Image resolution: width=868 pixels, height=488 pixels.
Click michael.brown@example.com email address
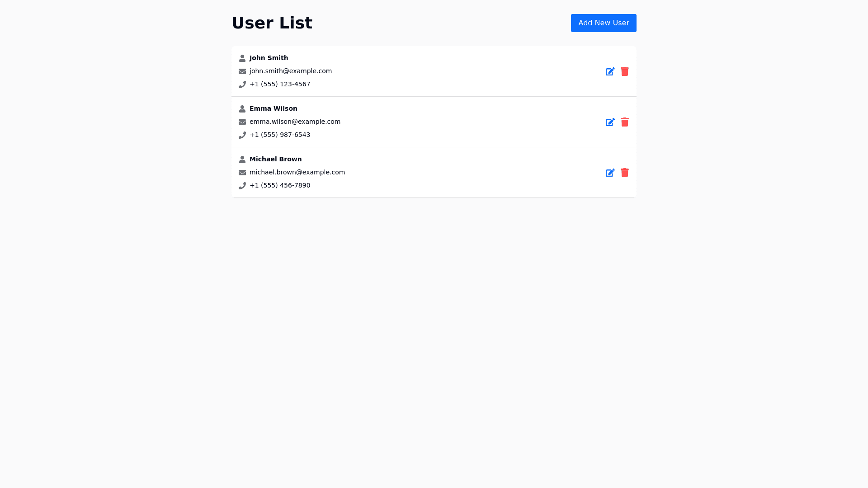(297, 172)
